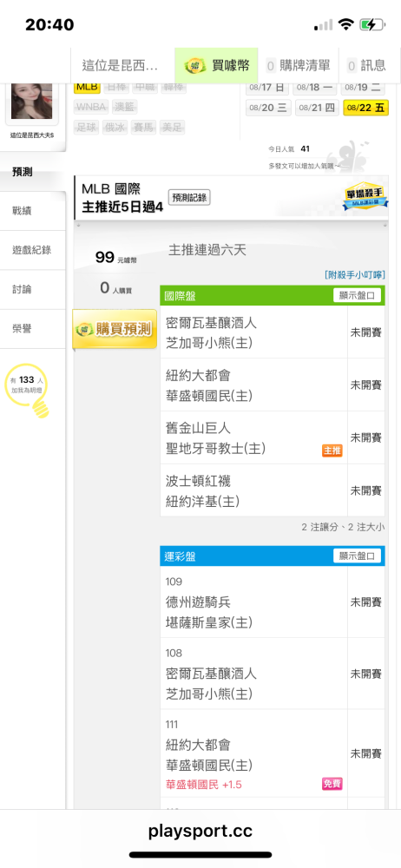This screenshot has height=868, width=401.
Task: Tap the 買噱幣 coin icon
Action: click(x=195, y=65)
